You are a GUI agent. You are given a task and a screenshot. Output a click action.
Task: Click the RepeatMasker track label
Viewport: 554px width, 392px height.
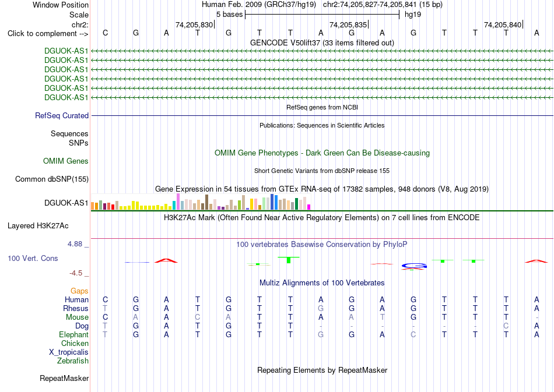[x=64, y=379]
